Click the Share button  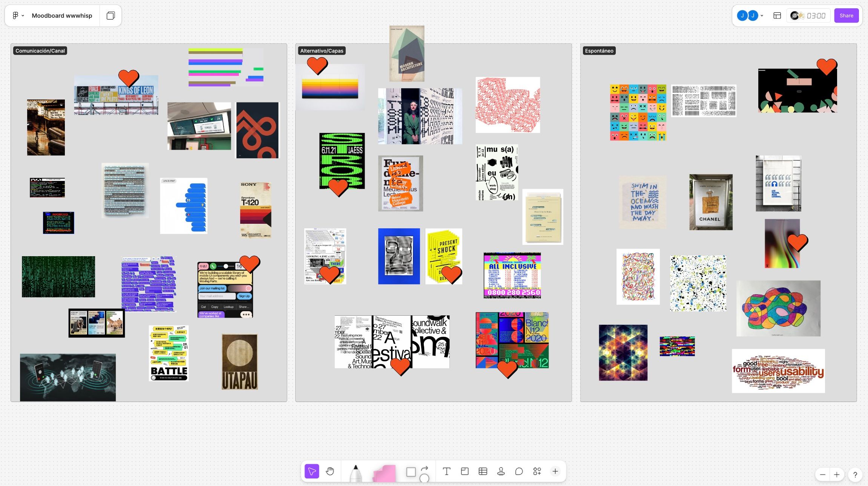(846, 15)
